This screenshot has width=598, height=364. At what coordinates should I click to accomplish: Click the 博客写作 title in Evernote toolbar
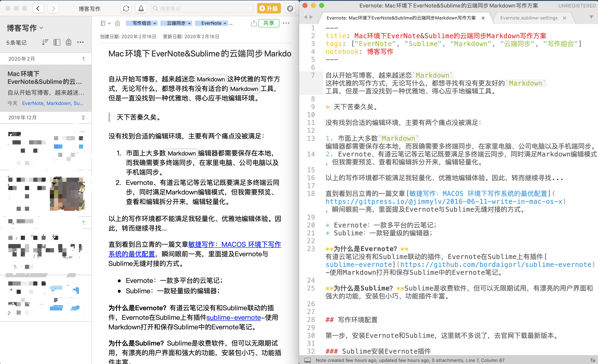pyautogui.click(x=89, y=9)
